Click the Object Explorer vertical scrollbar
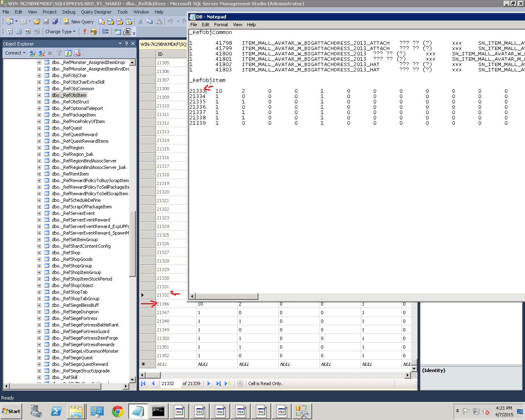525x420 pixels. [132, 244]
